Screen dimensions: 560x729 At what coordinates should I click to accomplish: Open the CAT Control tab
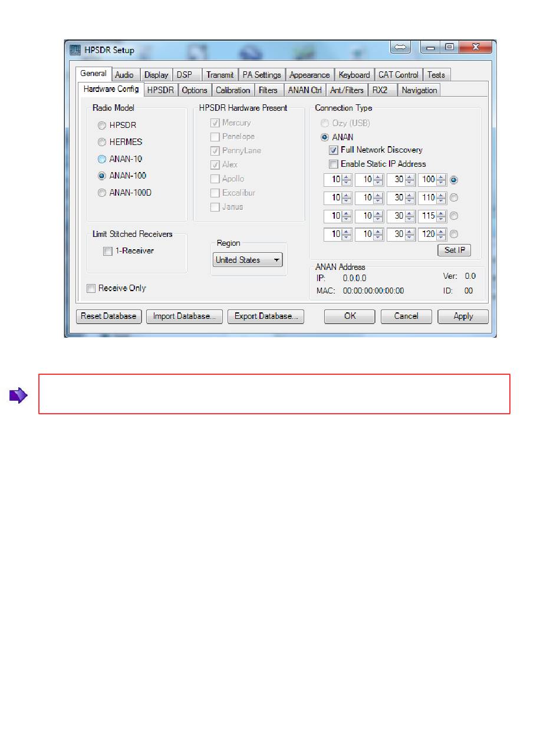tap(398, 75)
